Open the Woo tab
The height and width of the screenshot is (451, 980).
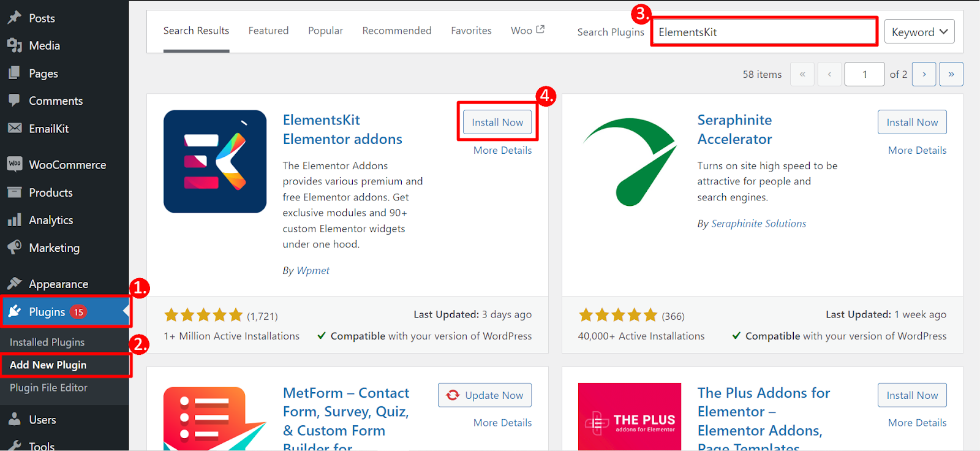click(527, 31)
